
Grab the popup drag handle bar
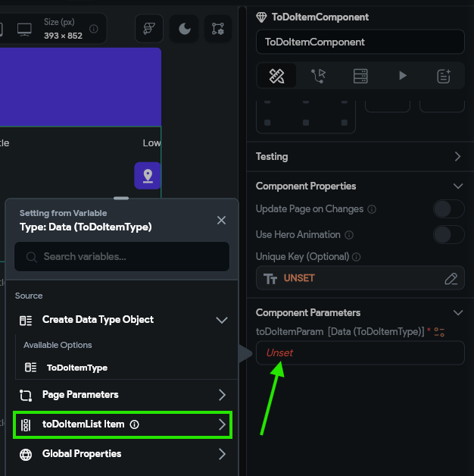121,199
